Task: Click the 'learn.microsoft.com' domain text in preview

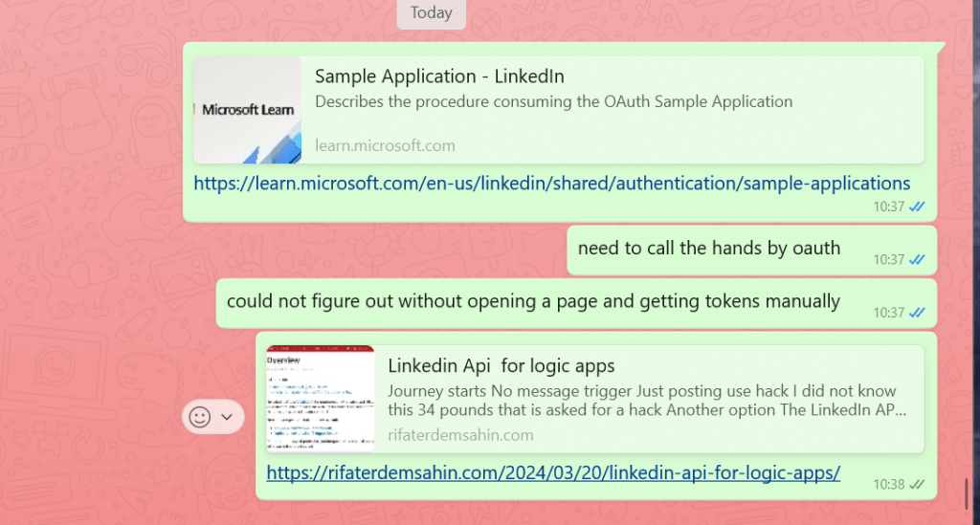Action: pyautogui.click(x=385, y=145)
